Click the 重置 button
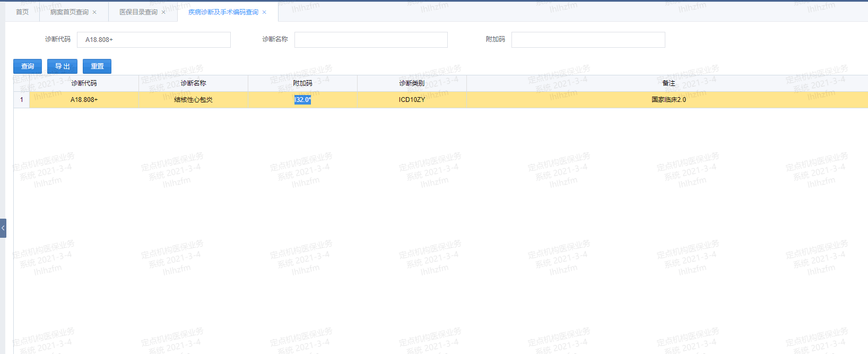Image resolution: width=868 pixels, height=354 pixels. [97, 66]
